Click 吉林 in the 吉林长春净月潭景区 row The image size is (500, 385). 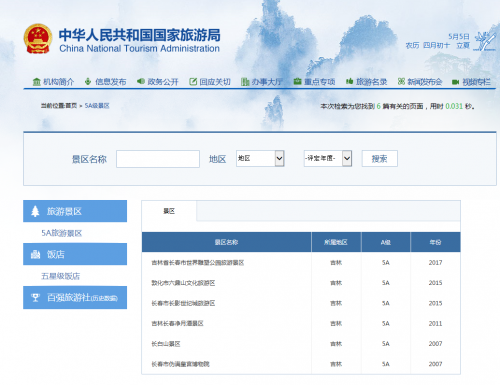click(x=336, y=323)
